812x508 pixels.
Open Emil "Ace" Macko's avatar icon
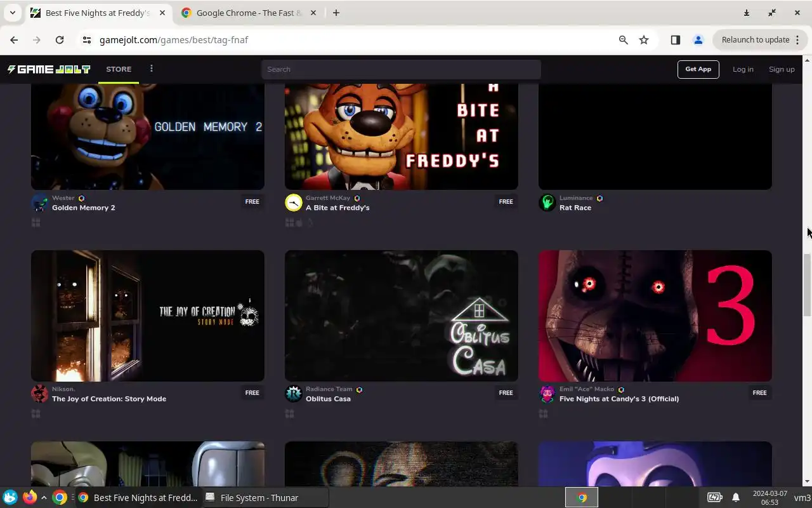coord(547,394)
